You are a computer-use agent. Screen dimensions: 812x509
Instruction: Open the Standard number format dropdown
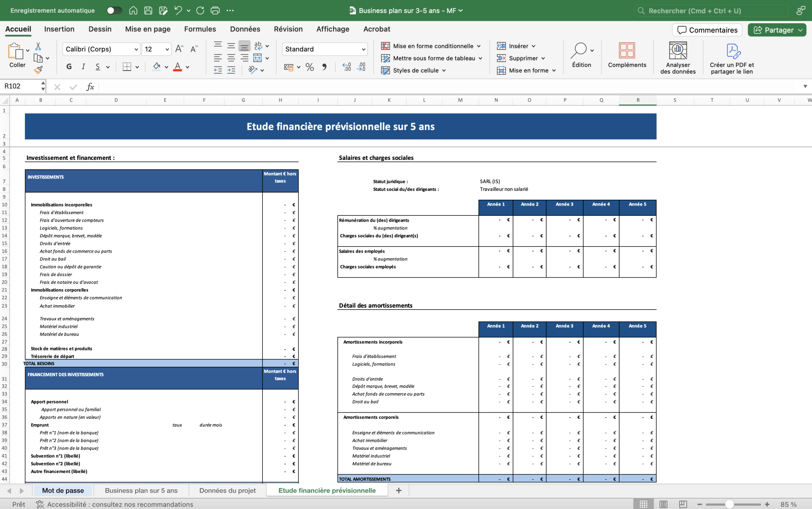pyautogui.click(x=363, y=50)
